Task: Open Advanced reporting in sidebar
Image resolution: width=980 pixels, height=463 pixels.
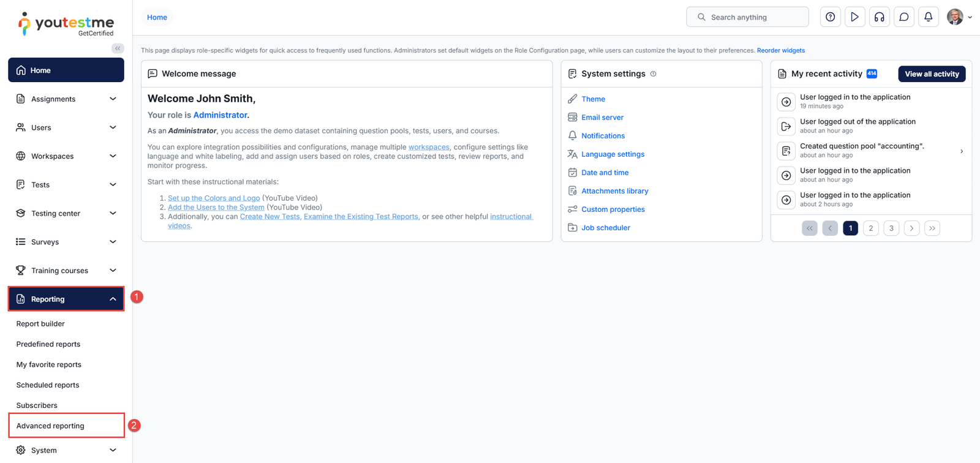Action: click(x=51, y=426)
